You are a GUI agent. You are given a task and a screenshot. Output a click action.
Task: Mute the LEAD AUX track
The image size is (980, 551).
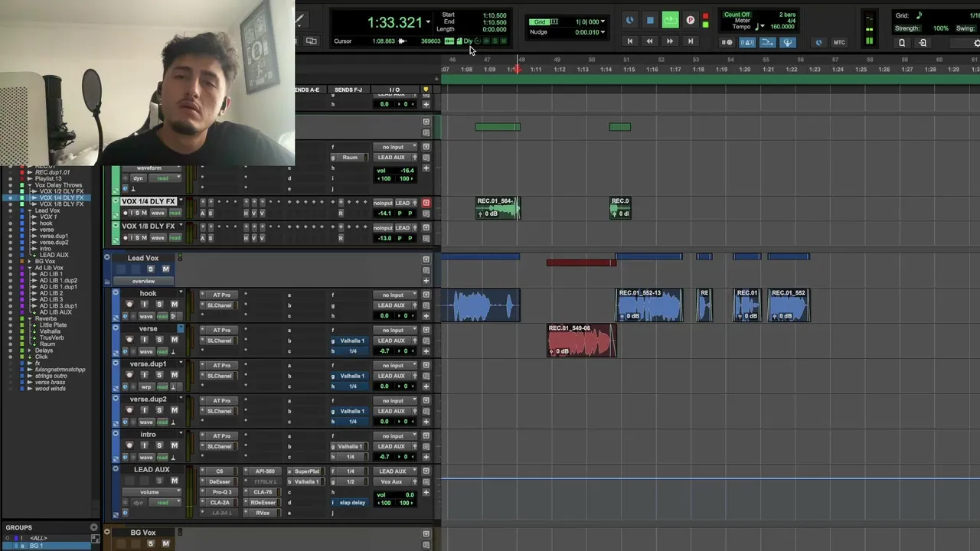(x=174, y=481)
